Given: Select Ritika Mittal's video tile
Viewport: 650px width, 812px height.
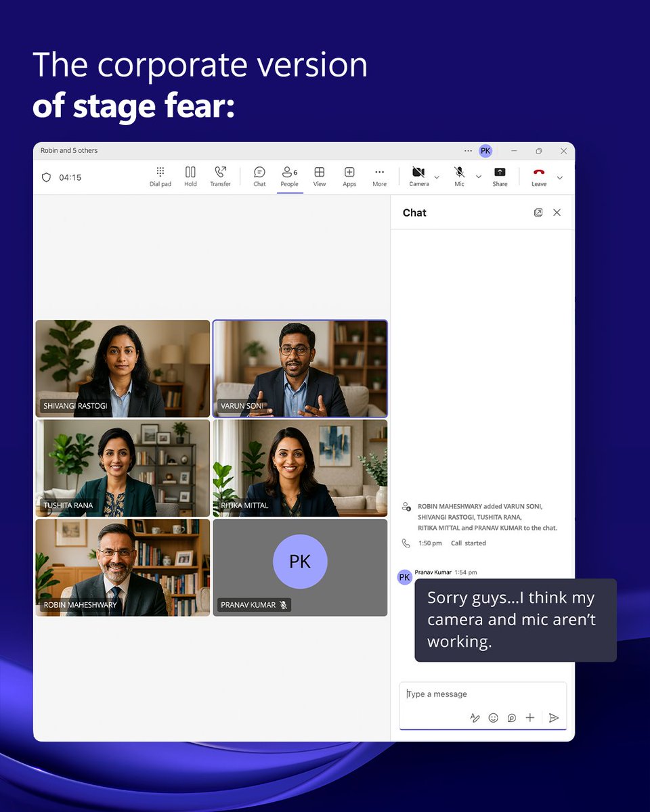Looking at the screenshot, I should pos(300,468).
